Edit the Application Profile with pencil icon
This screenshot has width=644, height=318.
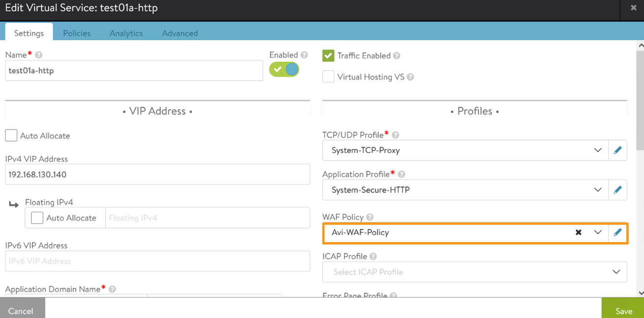click(618, 190)
